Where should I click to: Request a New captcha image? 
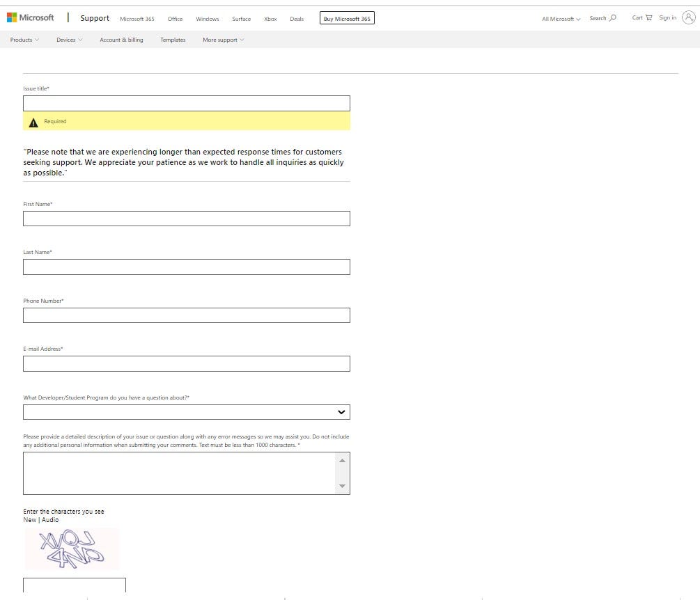coord(29,520)
